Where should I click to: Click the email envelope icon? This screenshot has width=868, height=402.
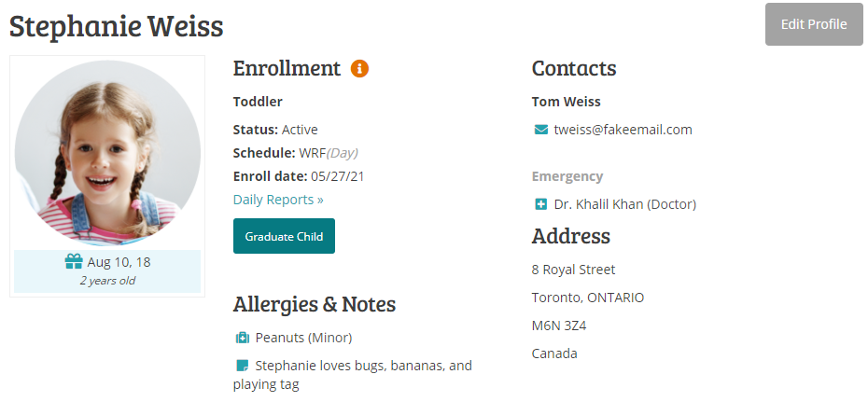coord(541,130)
